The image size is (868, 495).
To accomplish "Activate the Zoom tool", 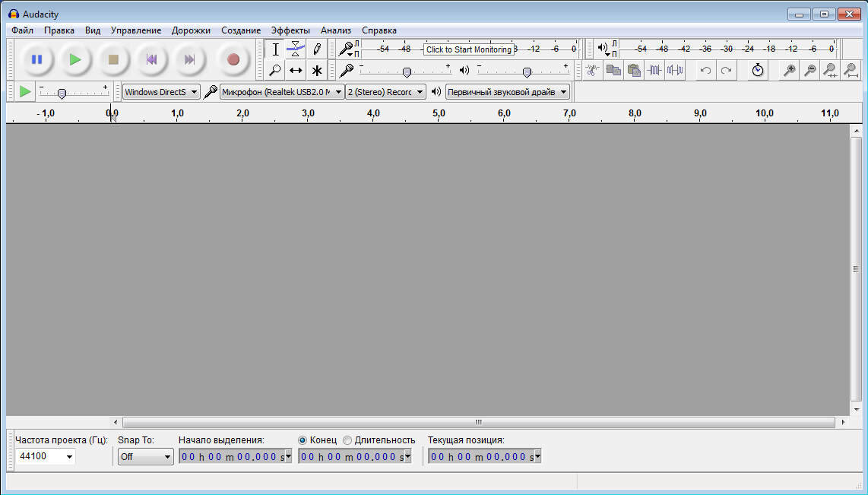I will [275, 70].
